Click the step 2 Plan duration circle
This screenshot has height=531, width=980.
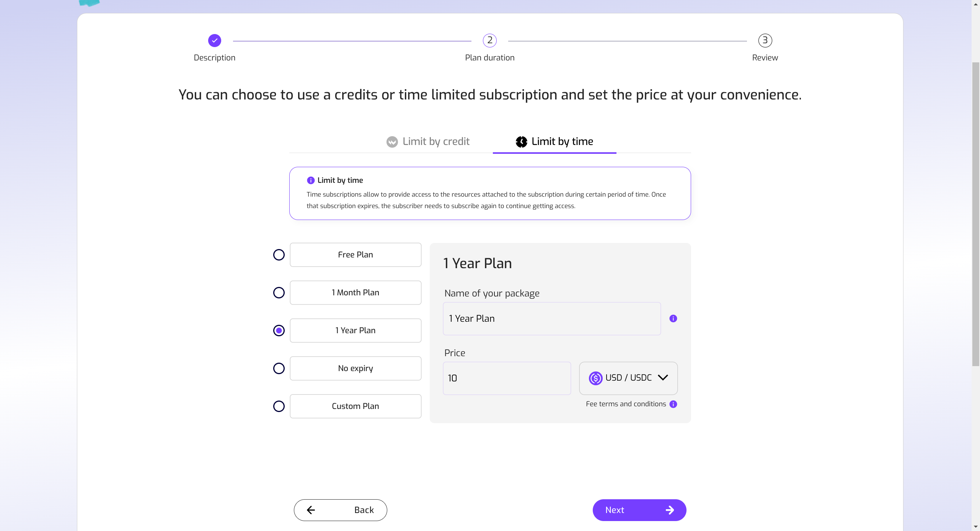[x=489, y=41]
